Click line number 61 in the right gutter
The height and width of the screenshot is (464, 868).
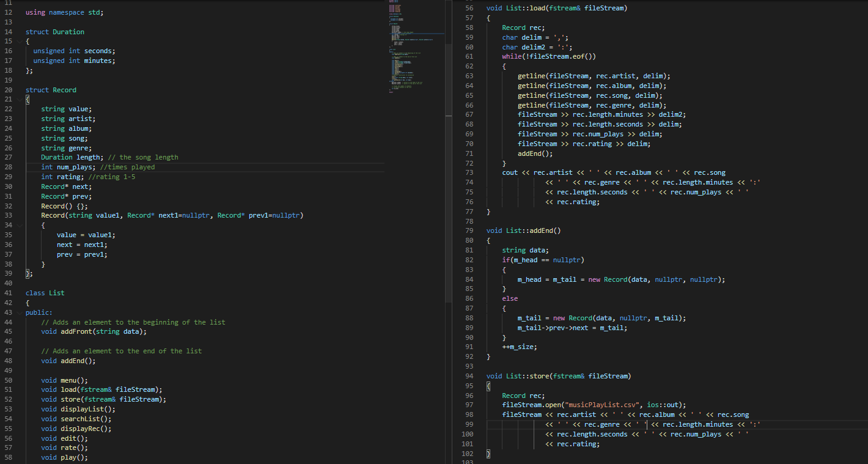tap(468, 56)
